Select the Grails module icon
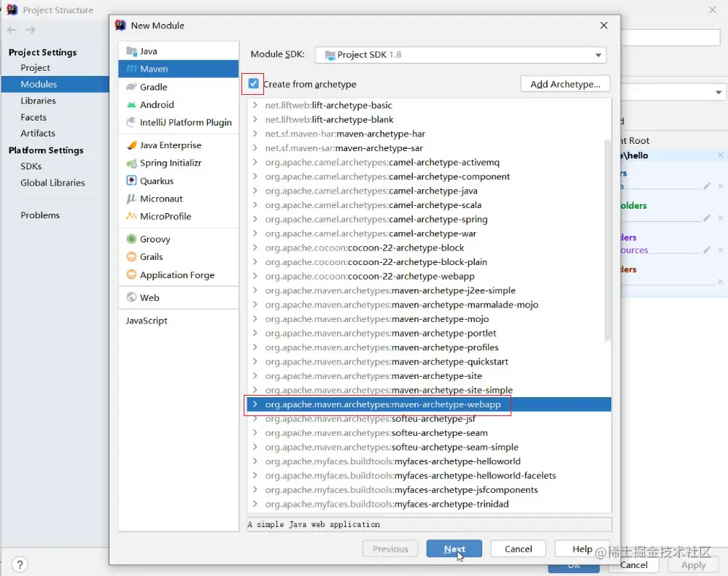728x576 pixels. pos(131,257)
